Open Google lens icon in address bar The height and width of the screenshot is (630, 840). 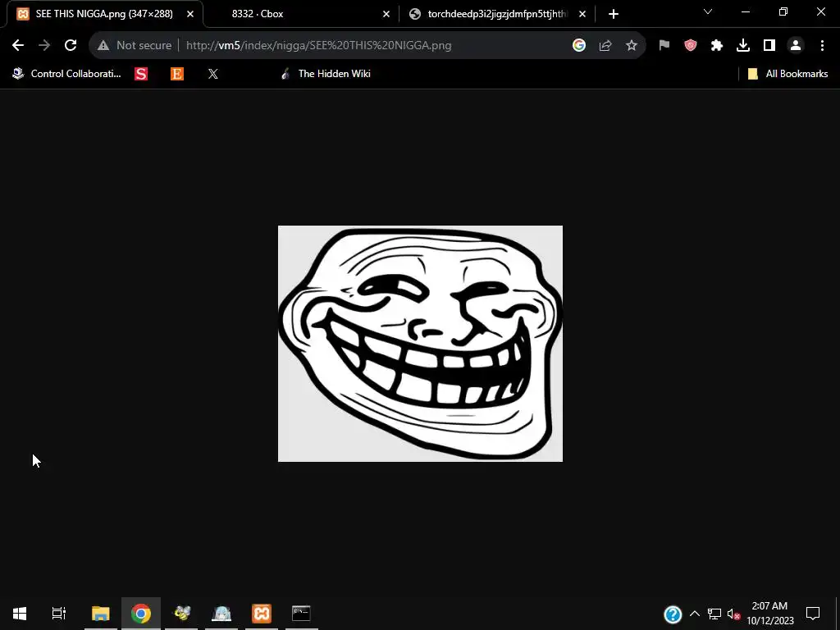point(578,46)
